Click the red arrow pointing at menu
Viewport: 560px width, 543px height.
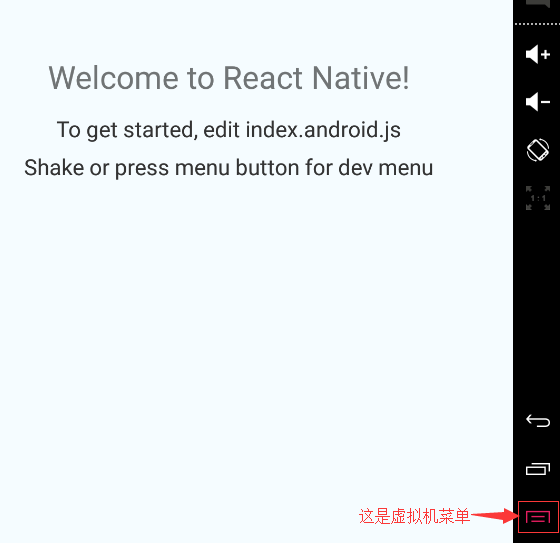point(494,516)
